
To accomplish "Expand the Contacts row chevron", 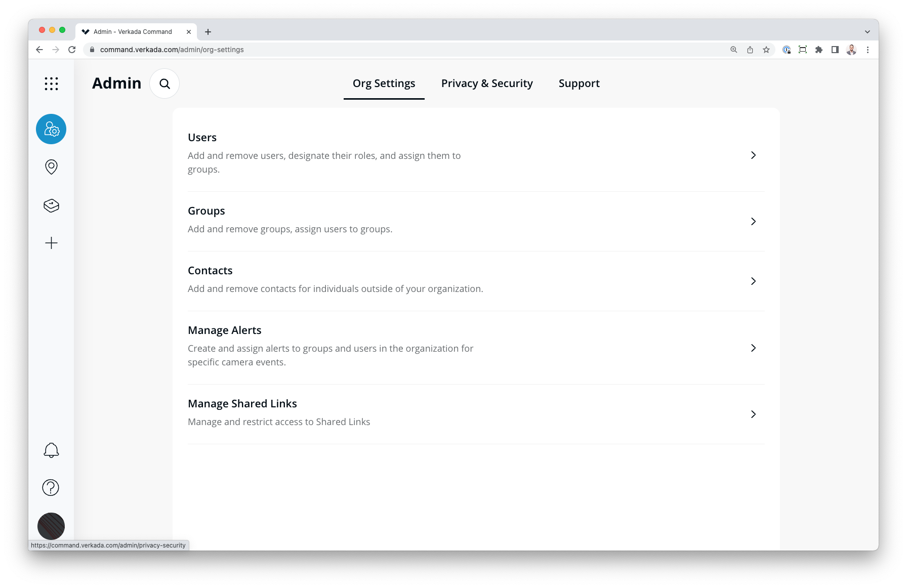I will (753, 281).
